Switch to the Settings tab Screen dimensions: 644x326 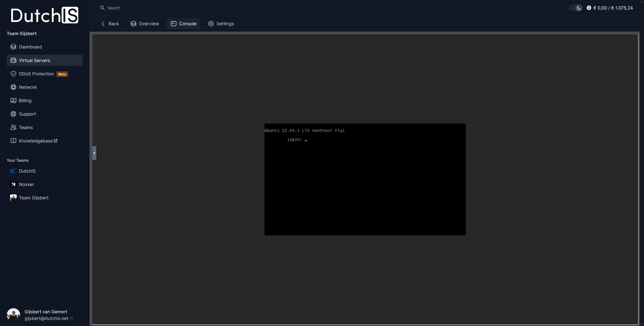(x=221, y=24)
